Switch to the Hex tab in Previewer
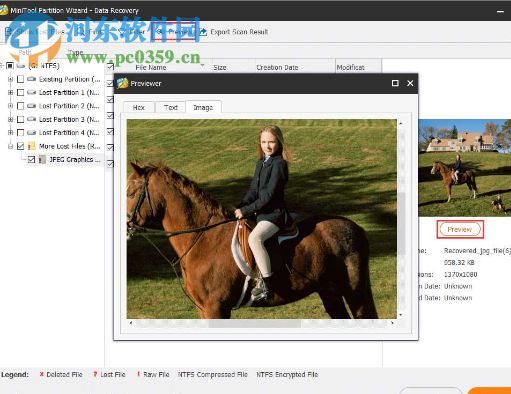511x394 pixels. [139, 107]
